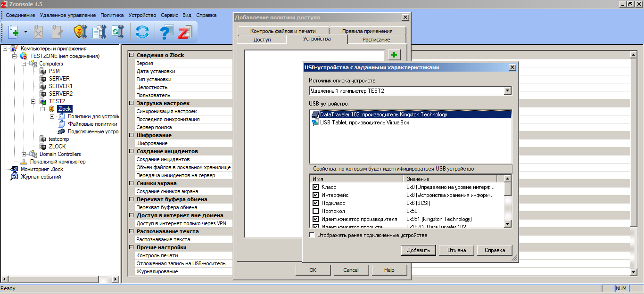Click the Файловые политики tree icon
Image resolution: width=644 pixels, height=294 pixels.
click(61, 124)
